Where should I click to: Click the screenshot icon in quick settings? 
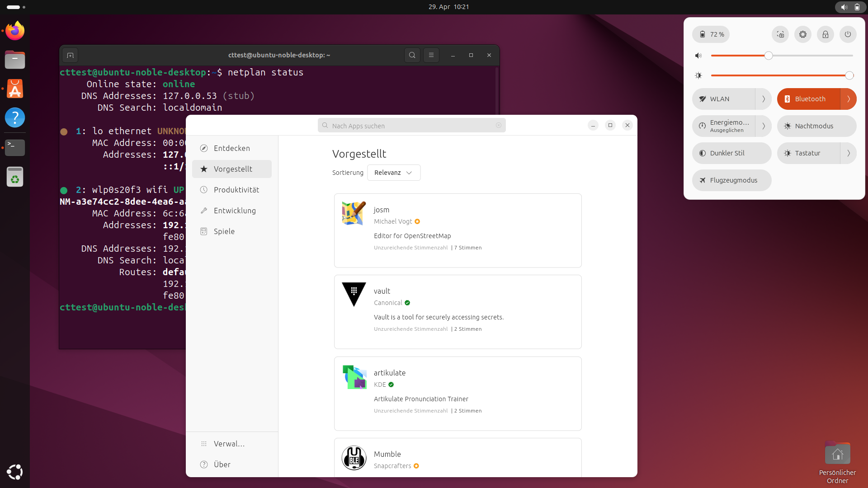[780, 34]
